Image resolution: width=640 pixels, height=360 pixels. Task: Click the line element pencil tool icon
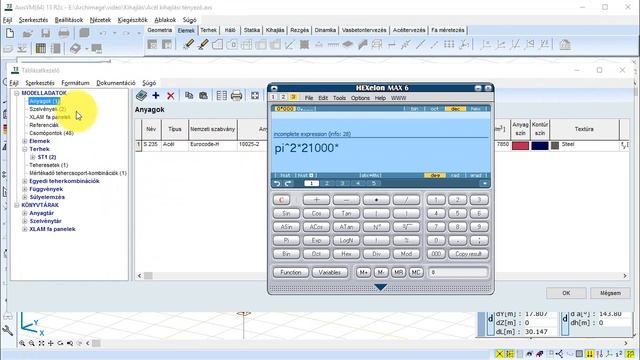coord(188,44)
